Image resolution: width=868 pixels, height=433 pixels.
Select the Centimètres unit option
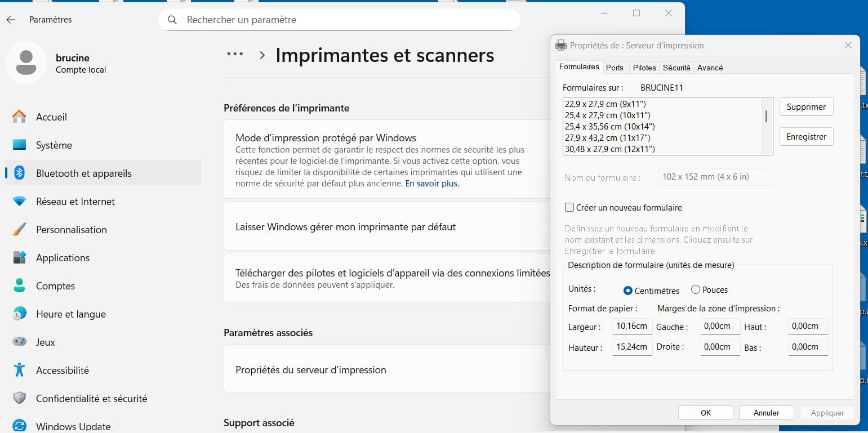[x=628, y=291]
